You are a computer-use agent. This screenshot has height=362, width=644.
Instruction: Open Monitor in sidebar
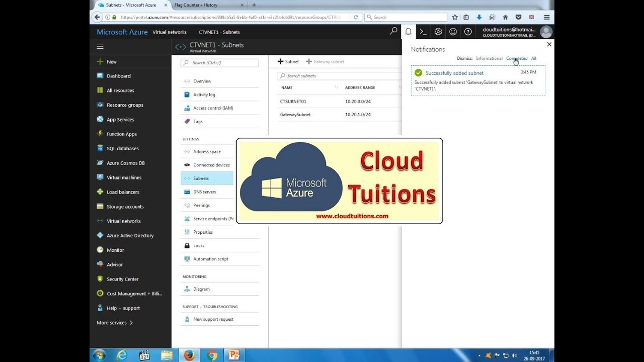115,250
